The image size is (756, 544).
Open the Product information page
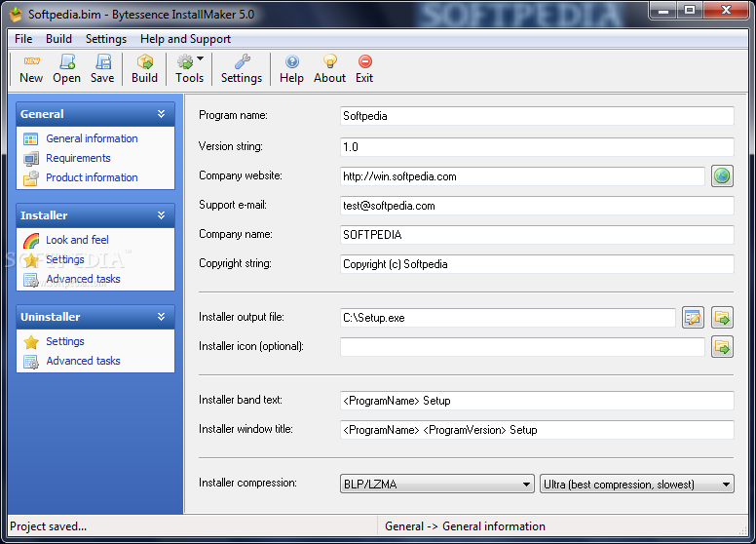(92, 177)
